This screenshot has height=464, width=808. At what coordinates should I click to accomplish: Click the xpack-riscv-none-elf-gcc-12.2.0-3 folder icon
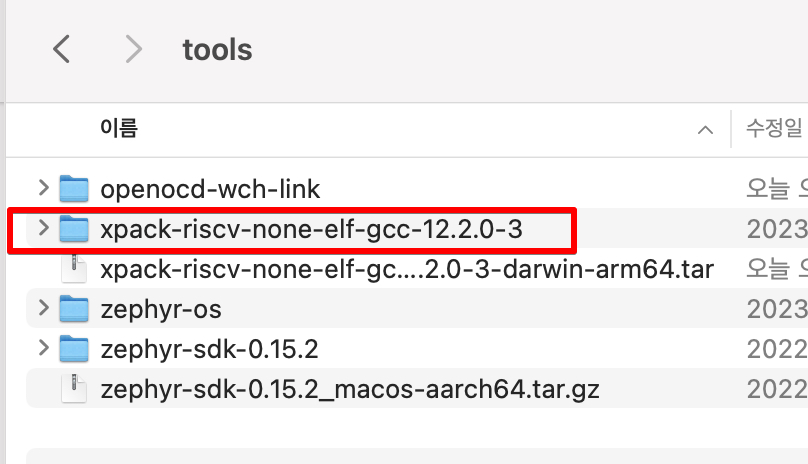point(74,229)
